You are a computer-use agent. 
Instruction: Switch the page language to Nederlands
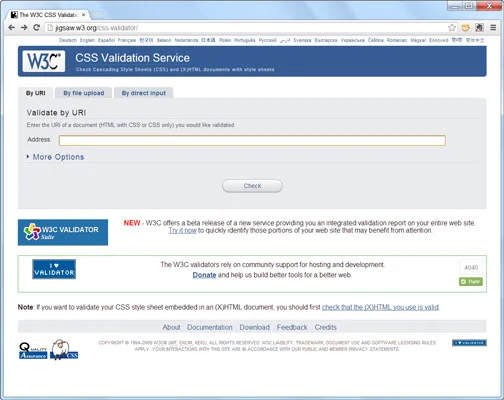[186, 40]
